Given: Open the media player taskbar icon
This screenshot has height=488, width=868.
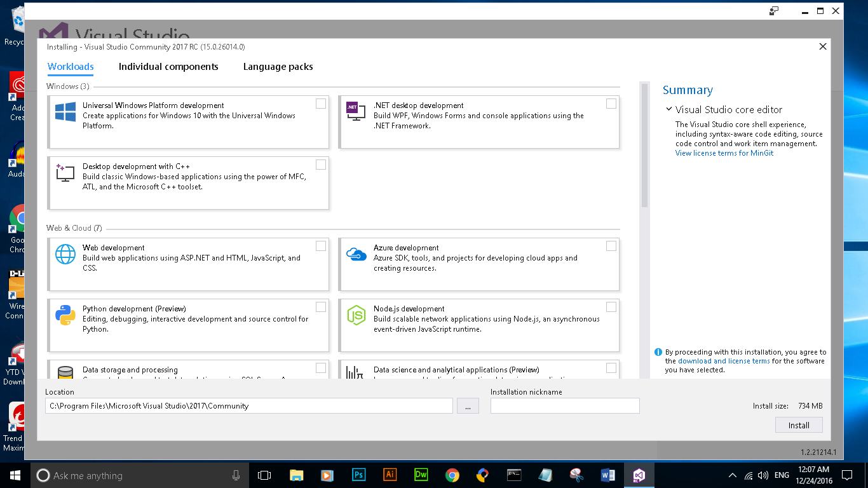Looking at the screenshot, I should pyautogui.click(x=327, y=475).
